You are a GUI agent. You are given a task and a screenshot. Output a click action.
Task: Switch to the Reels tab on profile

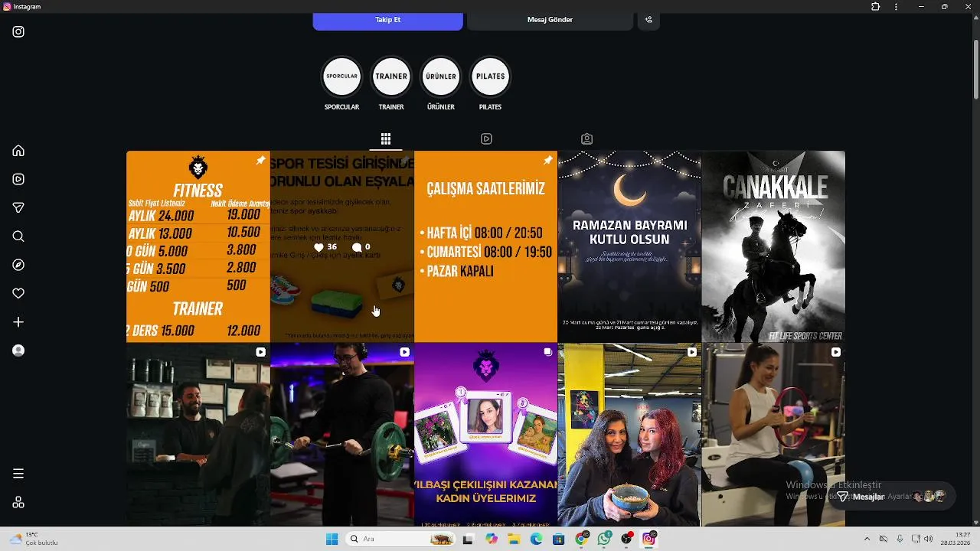486,139
